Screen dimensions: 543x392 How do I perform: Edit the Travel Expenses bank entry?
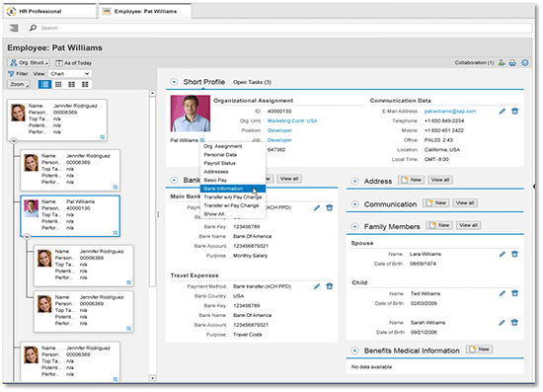(317, 286)
